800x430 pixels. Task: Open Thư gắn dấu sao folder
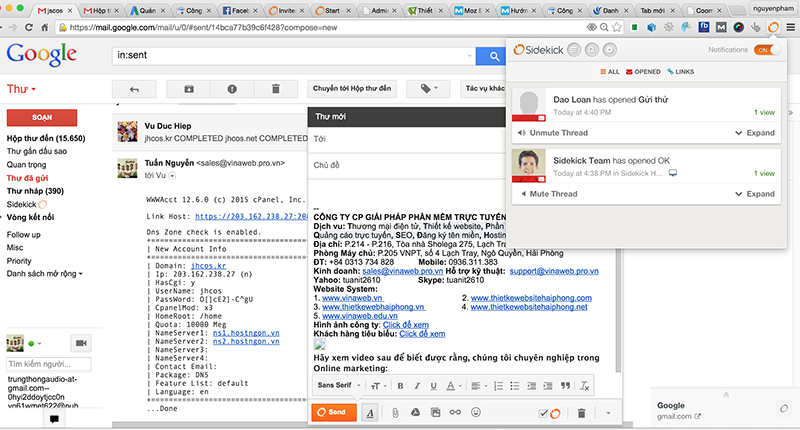click(x=37, y=151)
